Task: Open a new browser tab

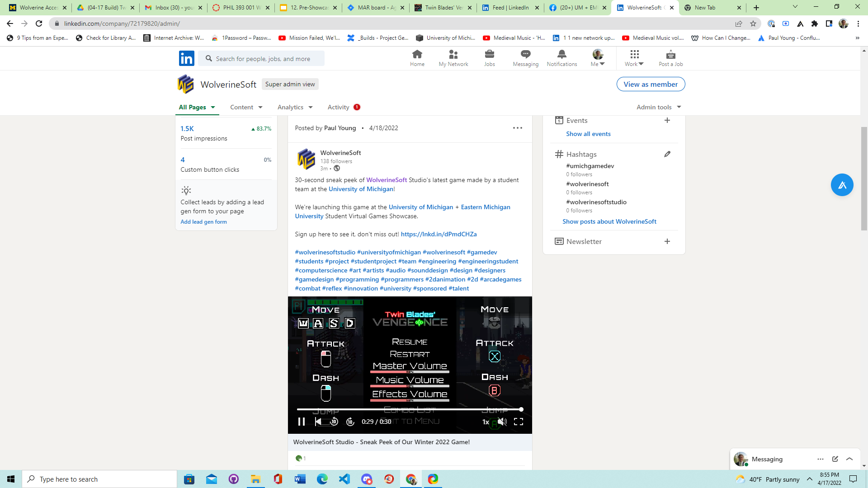Action: (x=756, y=8)
